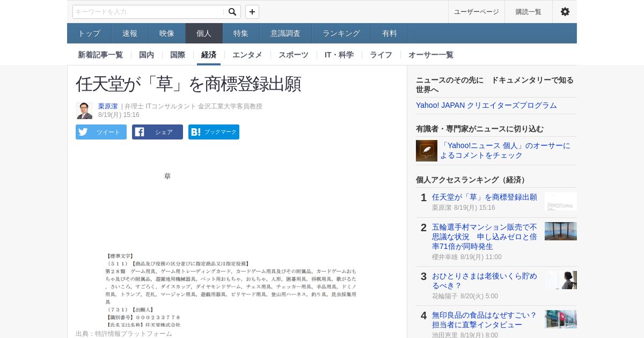The width and height of the screenshot is (644, 338).
Task: Open 意識調査 tab
Action: [x=286, y=33]
